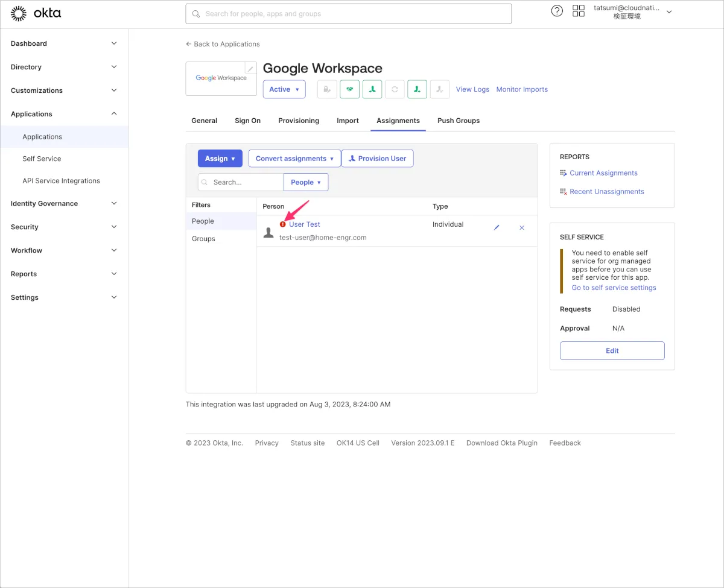The image size is (724, 588).
Task: Collapse the Applications sidebar section
Action: tap(64, 114)
